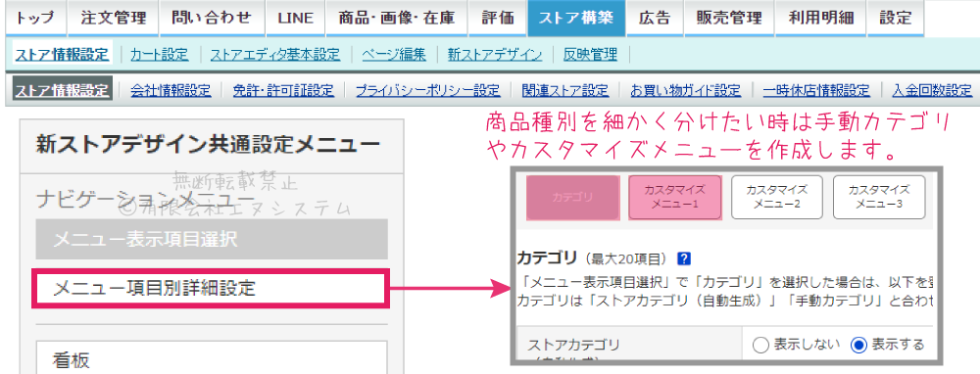Open メニュー項目別詳細設定
This screenshot has width=980, height=374.
tap(211, 288)
